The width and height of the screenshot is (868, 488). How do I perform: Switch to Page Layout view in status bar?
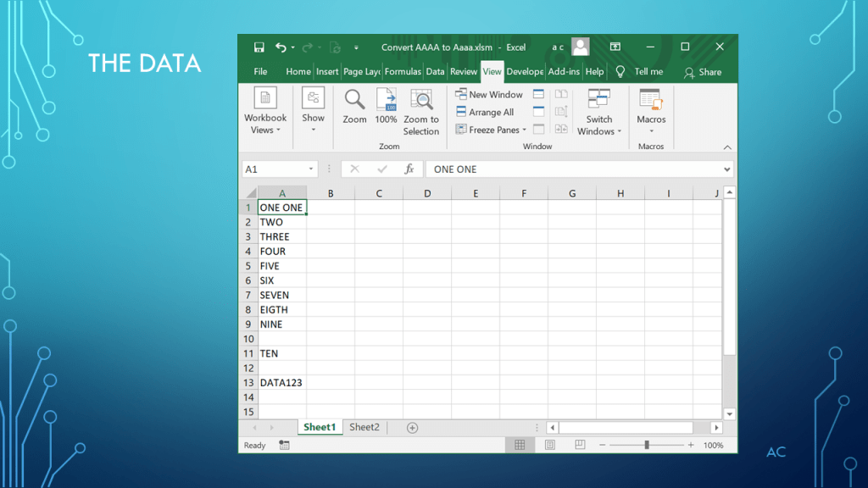point(550,445)
